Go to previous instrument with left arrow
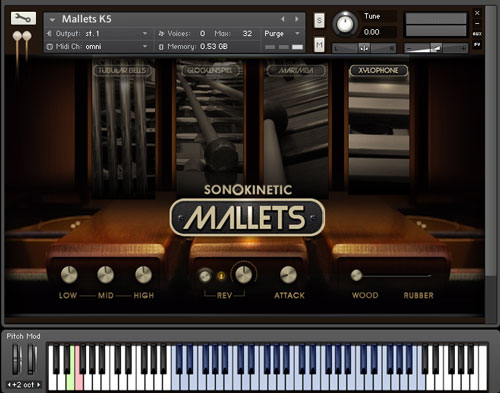Viewport: 500px width, 393px height. tap(283, 19)
